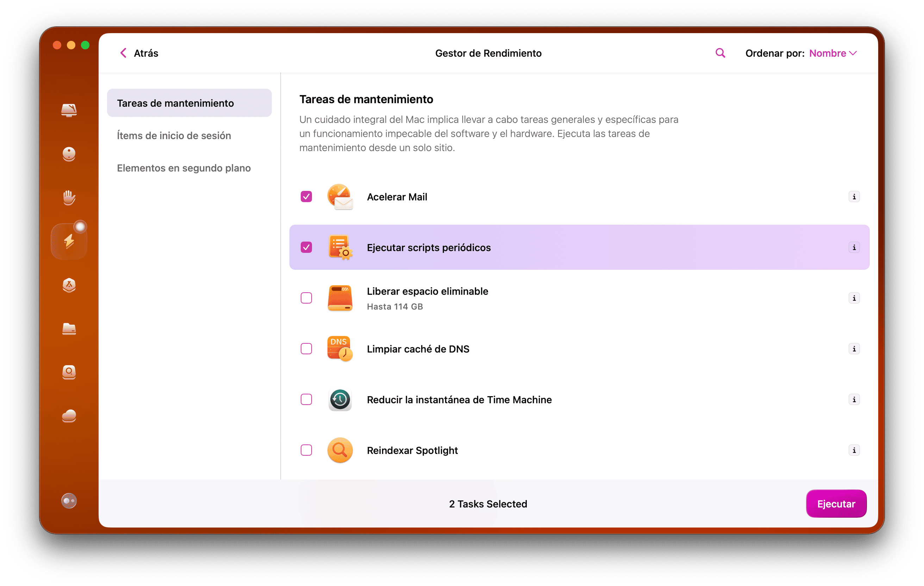Enable the Limpiar caché de DNS task

tap(306, 348)
